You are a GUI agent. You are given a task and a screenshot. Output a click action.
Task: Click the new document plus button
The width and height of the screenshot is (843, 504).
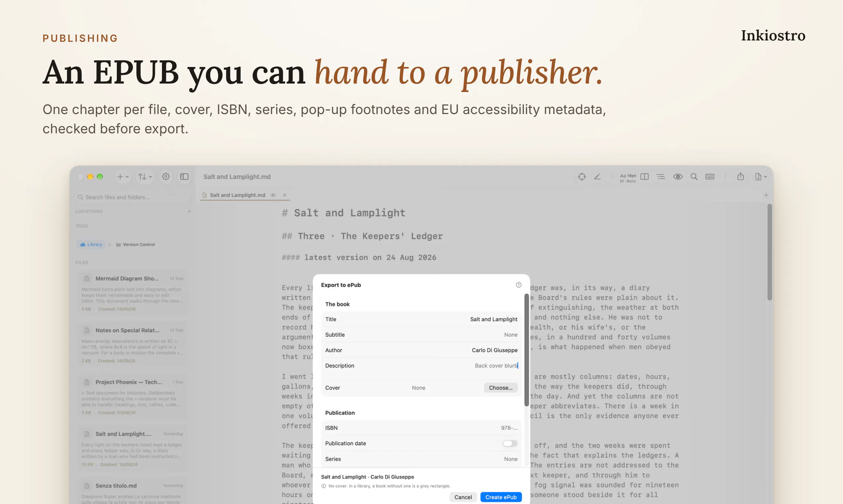(x=122, y=177)
